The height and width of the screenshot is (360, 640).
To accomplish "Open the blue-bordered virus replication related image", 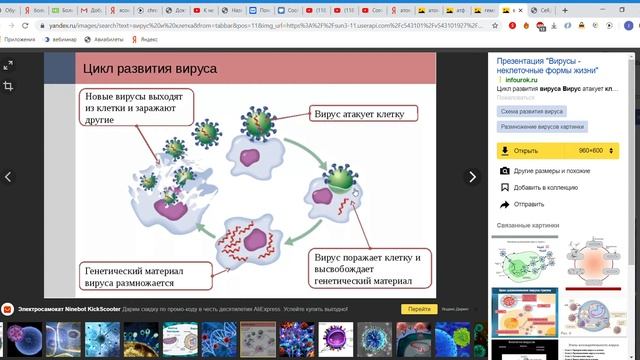I will click(x=524, y=312).
